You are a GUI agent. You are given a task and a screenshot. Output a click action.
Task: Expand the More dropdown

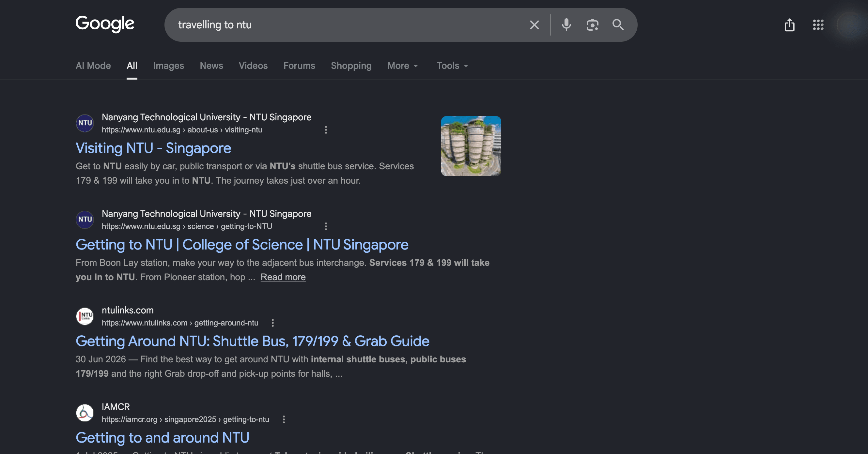(403, 66)
